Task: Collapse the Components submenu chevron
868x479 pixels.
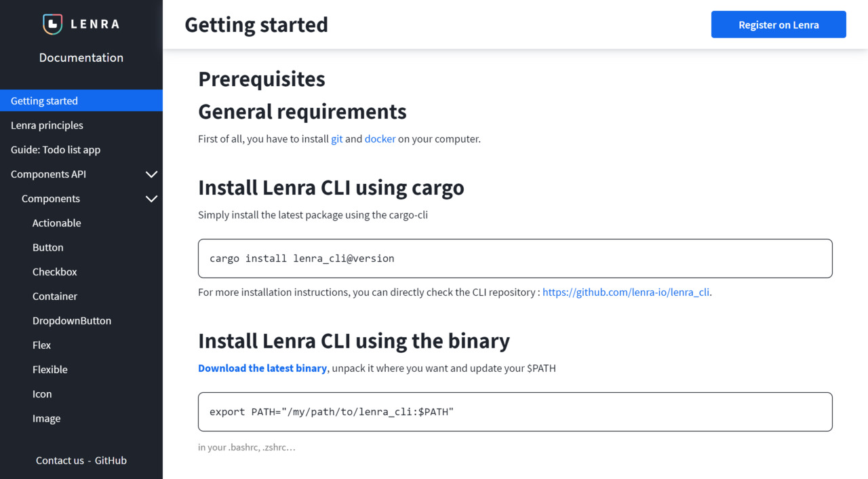Action: (x=152, y=199)
